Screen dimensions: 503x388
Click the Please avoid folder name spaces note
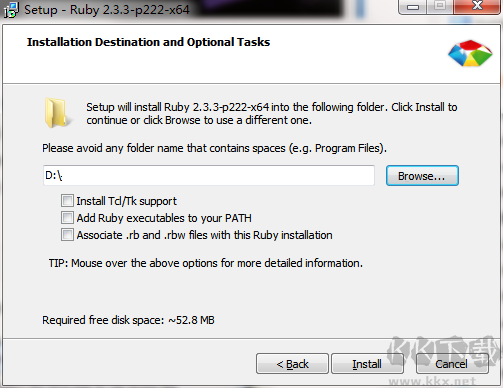point(214,148)
